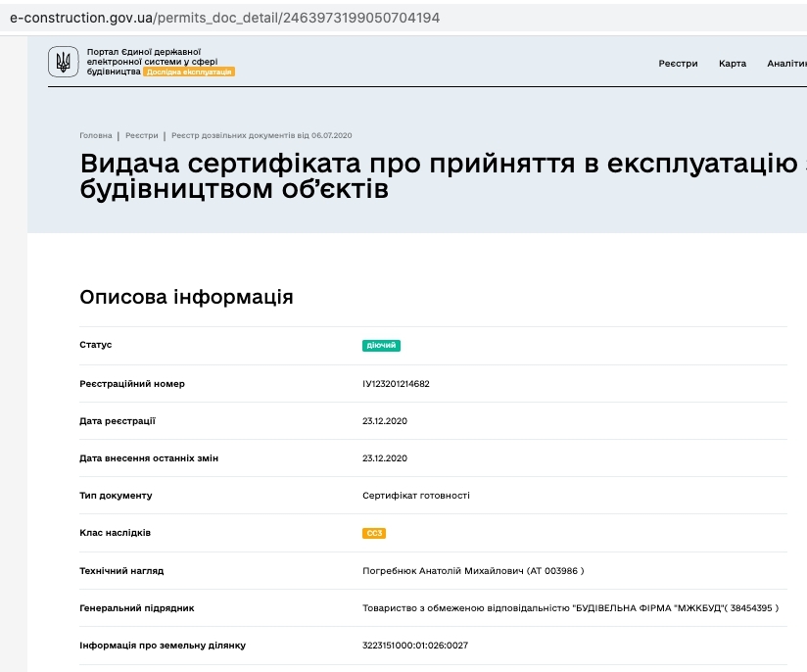Click 'Дата внесення останніх змін' label
Screen dimensions: 807x672
pyautogui.click(x=149, y=457)
